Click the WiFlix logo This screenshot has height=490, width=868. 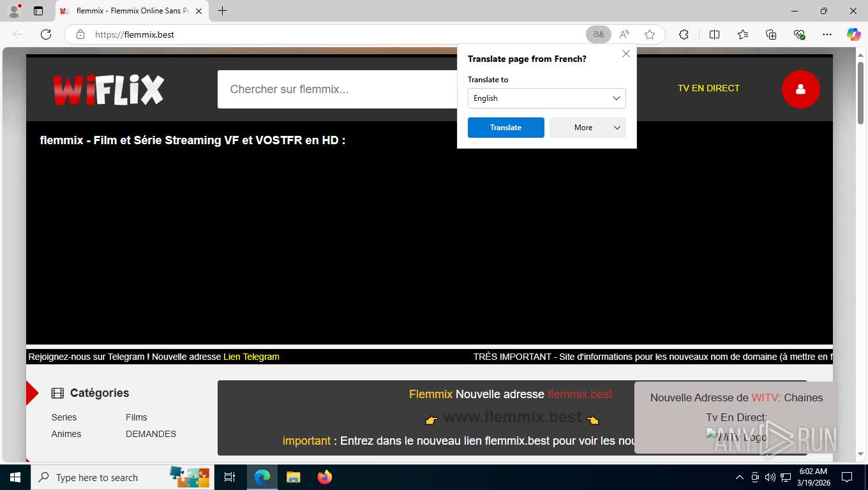pyautogui.click(x=108, y=89)
